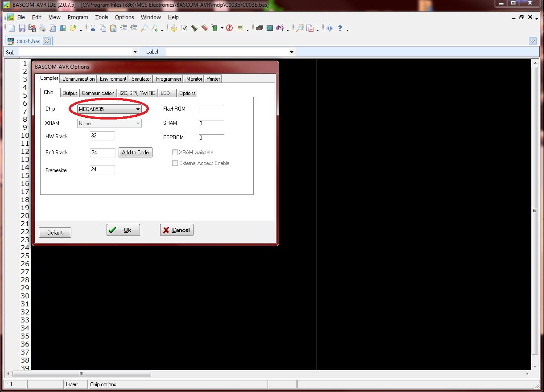The image size is (544, 392).
Task: Click the red circular Simulate icon
Action: click(x=230, y=29)
